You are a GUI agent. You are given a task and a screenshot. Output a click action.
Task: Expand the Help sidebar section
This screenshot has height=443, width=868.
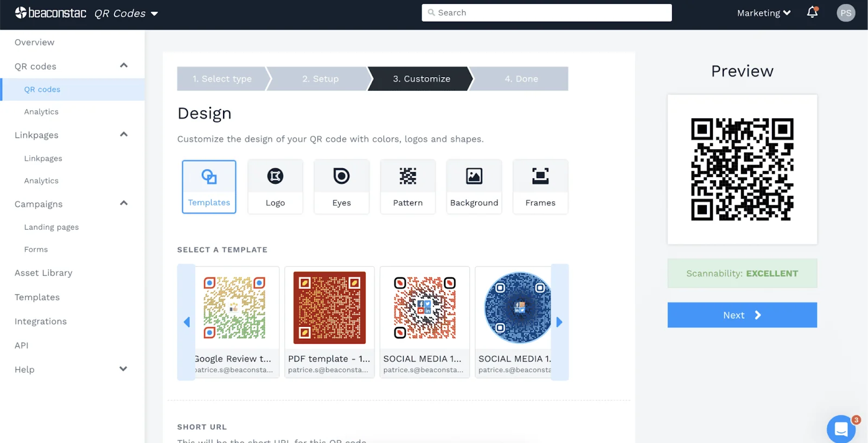pos(124,369)
